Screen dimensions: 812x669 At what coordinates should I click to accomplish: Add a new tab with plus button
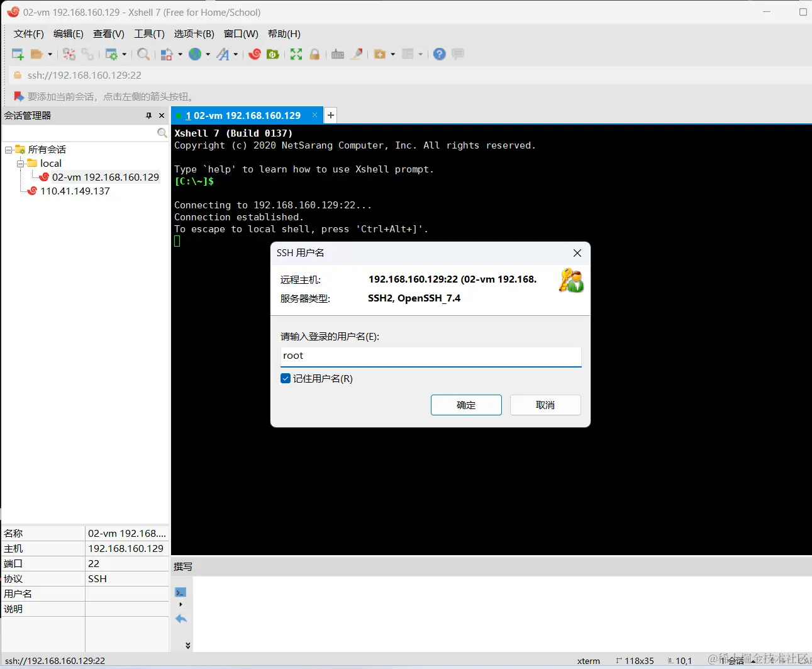[x=331, y=116]
